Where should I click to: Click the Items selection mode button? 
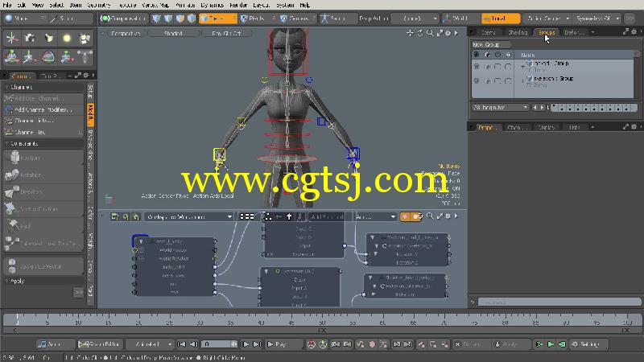pyautogui.click(x=217, y=19)
